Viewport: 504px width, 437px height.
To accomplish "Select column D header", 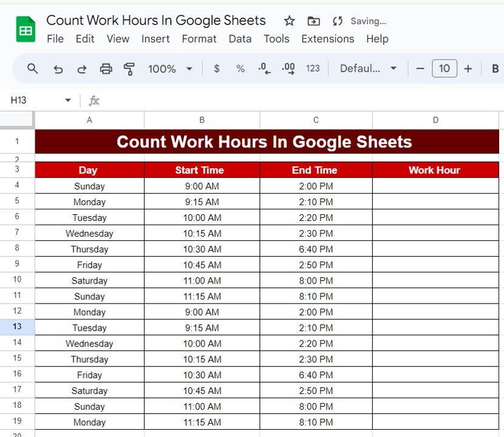I will point(435,120).
